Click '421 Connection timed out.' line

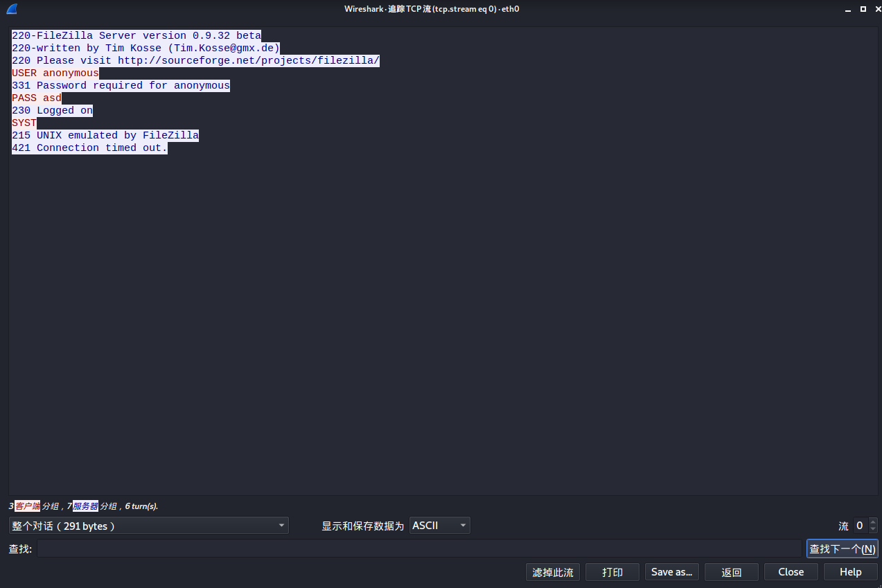(x=89, y=148)
